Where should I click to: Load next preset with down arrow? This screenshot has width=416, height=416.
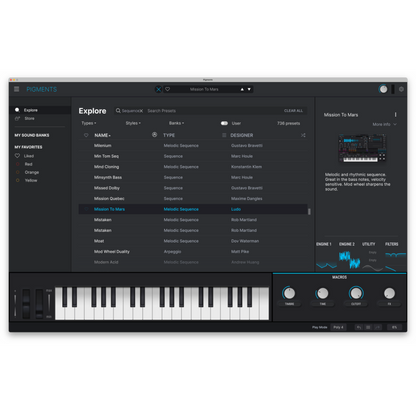coord(249,89)
